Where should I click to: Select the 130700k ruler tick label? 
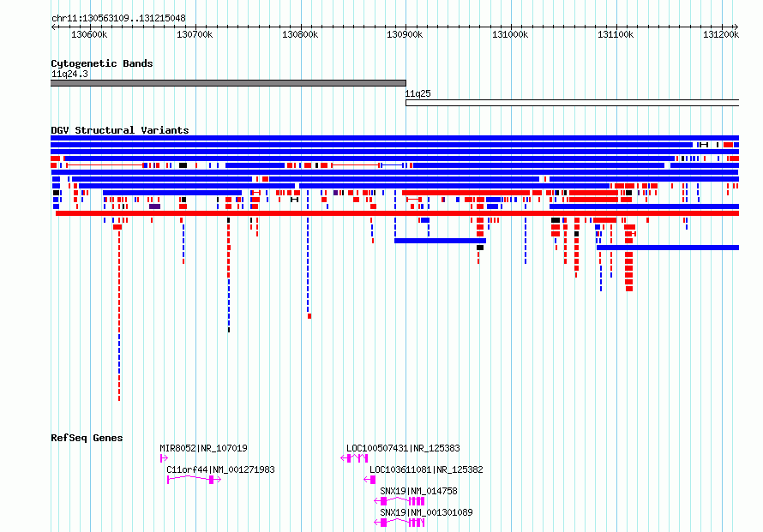coord(195,34)
